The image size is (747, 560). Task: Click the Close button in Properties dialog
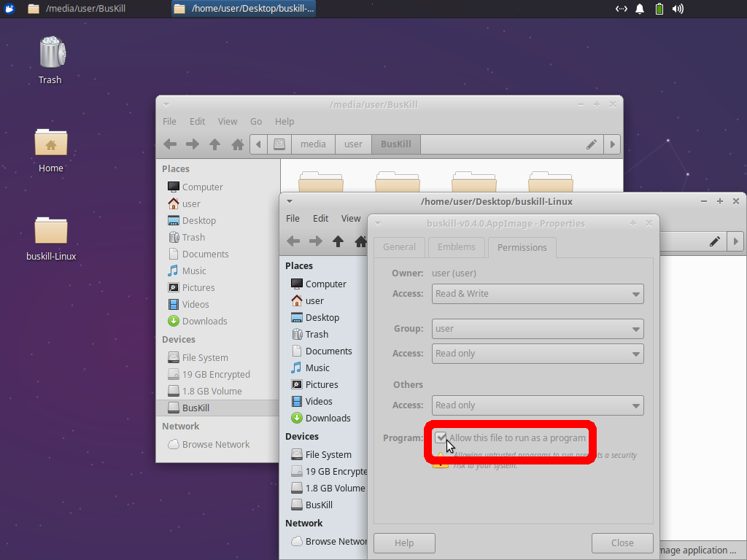click(622, 542)
